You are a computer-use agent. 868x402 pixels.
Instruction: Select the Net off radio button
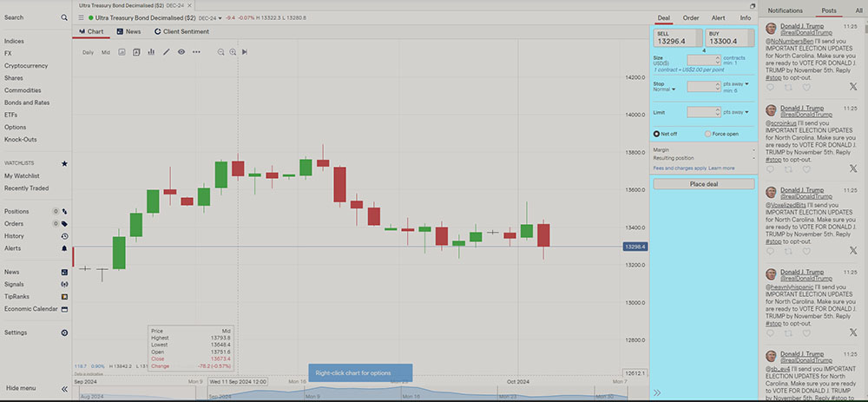656,134
